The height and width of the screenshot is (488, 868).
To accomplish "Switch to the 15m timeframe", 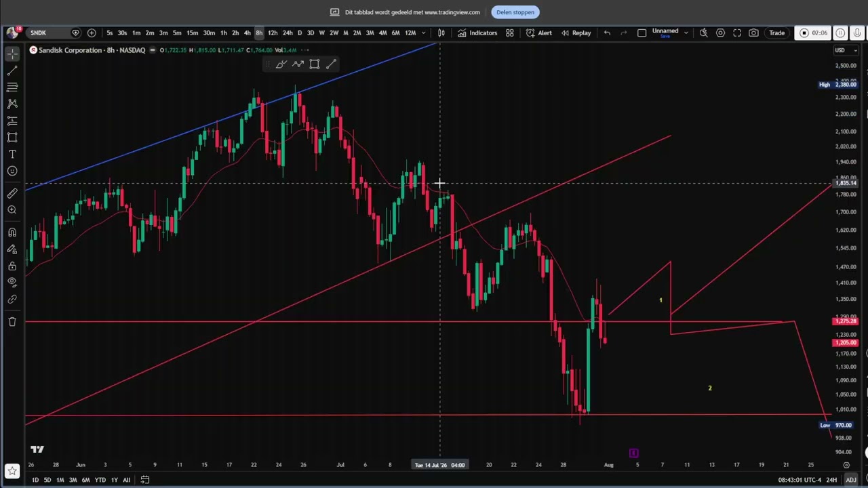I will click(x=193, y=33).
